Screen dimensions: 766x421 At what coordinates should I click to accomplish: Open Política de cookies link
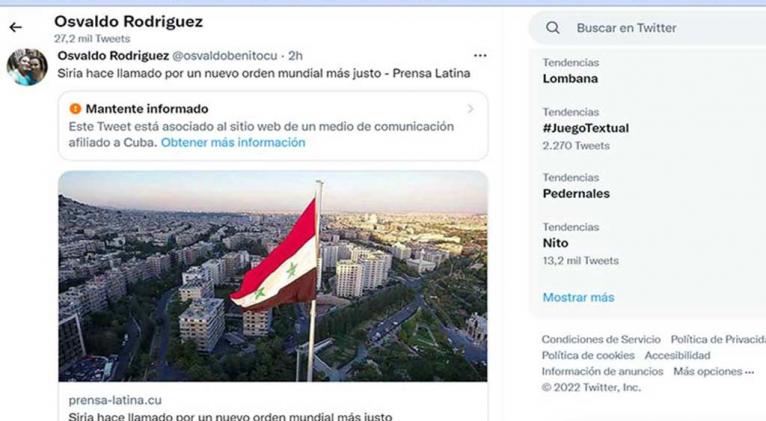pos(588,356)
